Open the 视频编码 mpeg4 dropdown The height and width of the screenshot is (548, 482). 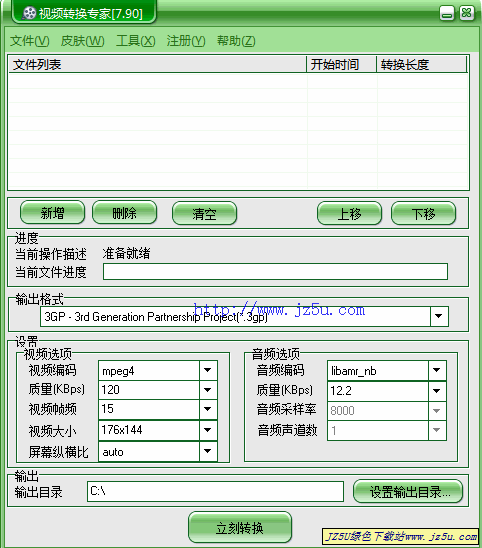pyautogui.click(x=208, y=370)
